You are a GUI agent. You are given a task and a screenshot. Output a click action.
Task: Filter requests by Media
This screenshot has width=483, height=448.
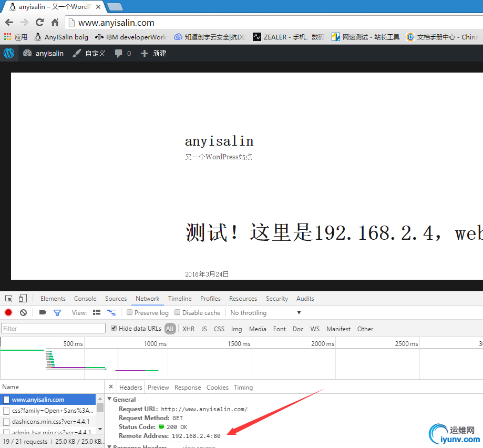point(258,329)
